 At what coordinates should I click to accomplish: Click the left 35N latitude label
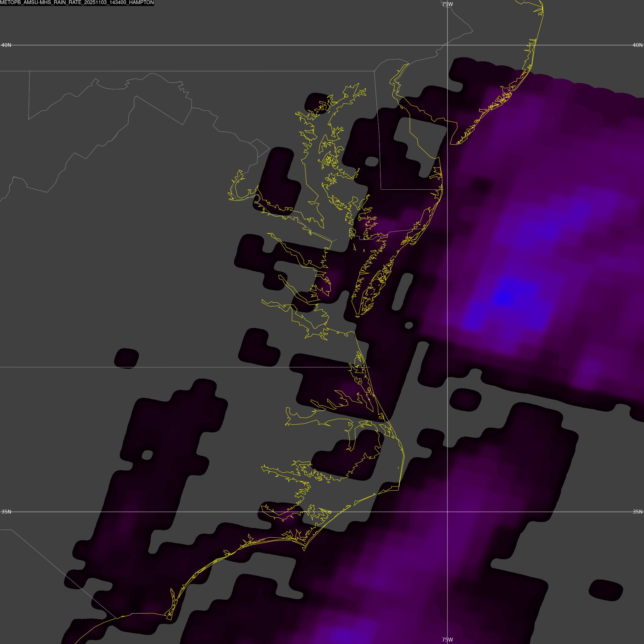point(6,512)
